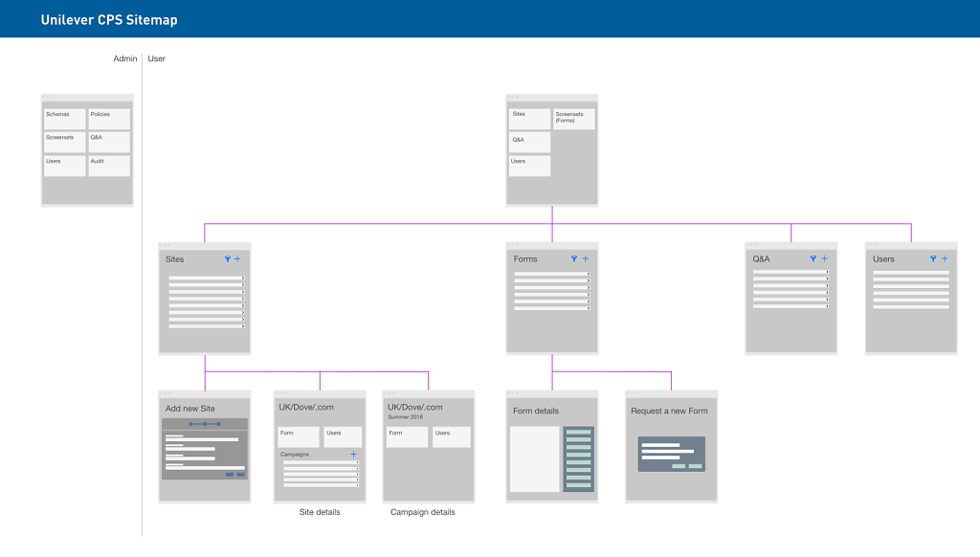The height and width of the screenshot is (557, 980).
Task: Click the Admin label
Action: (x=125, y=58)
